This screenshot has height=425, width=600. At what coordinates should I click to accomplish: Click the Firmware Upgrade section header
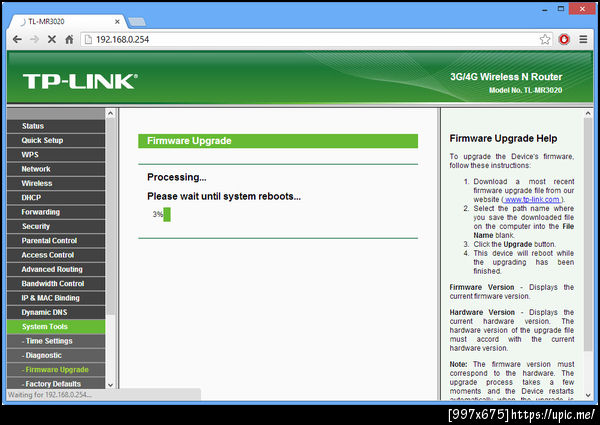point(278,141)
